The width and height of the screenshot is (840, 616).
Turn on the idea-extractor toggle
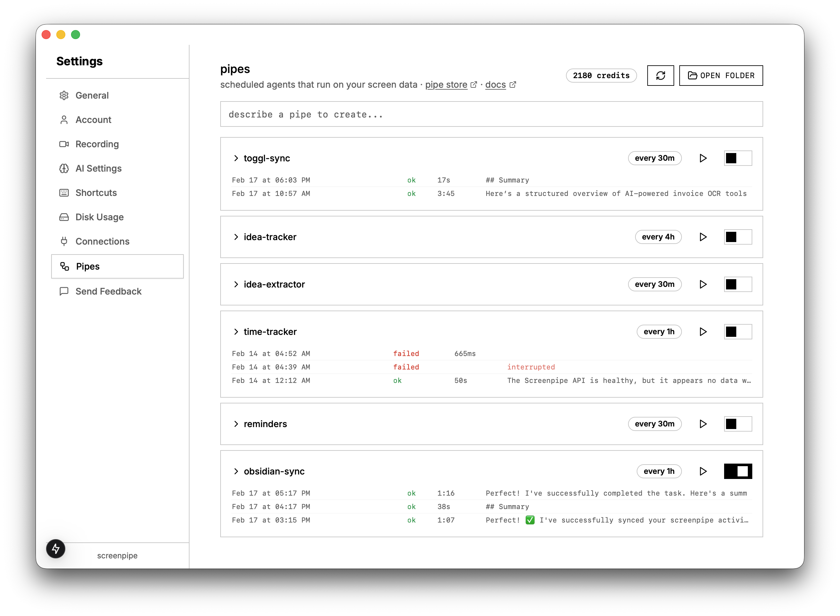(738, 285)
